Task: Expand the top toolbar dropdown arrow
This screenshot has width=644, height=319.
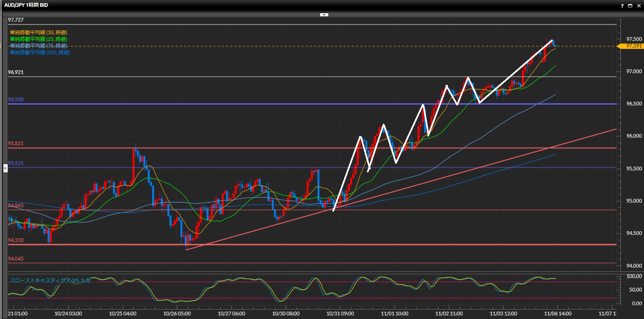Action: (324, 15)
